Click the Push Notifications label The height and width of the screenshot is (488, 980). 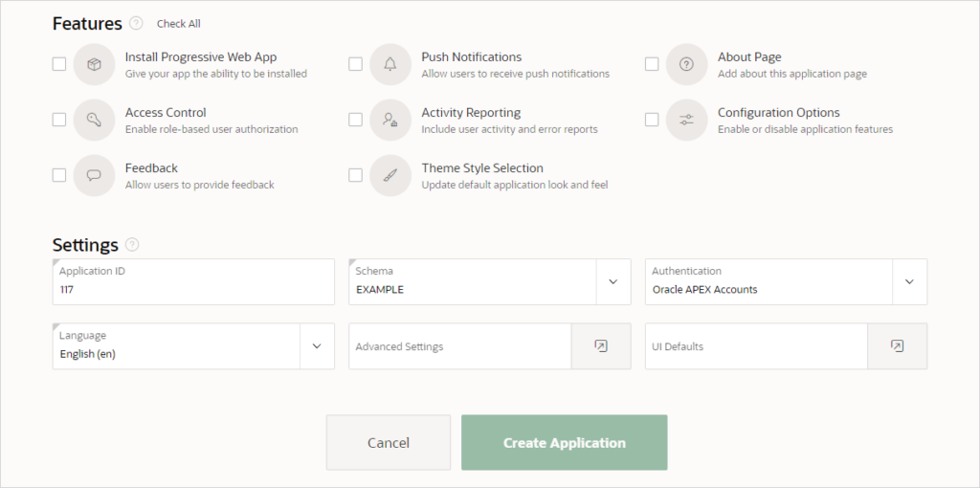[471, 56]
